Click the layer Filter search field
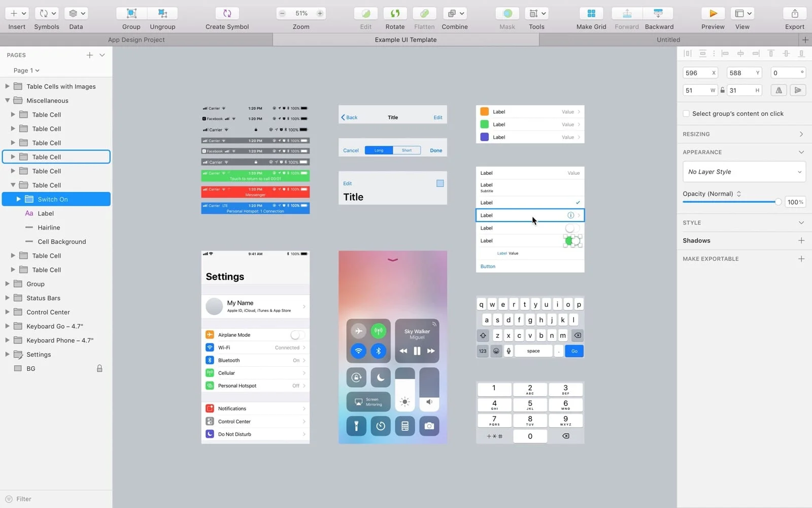The width and height of the screenshot is (812, 508). coord(56,499)
